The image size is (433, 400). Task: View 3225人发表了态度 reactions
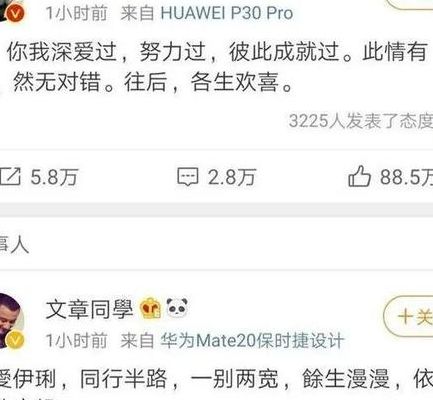[361, 121]
